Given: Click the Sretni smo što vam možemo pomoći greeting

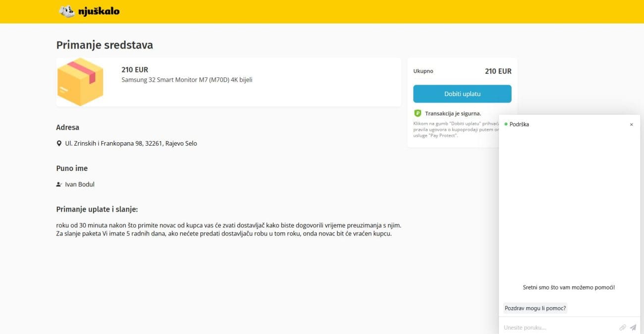Looking at the screenshot, I should (569, 287).
